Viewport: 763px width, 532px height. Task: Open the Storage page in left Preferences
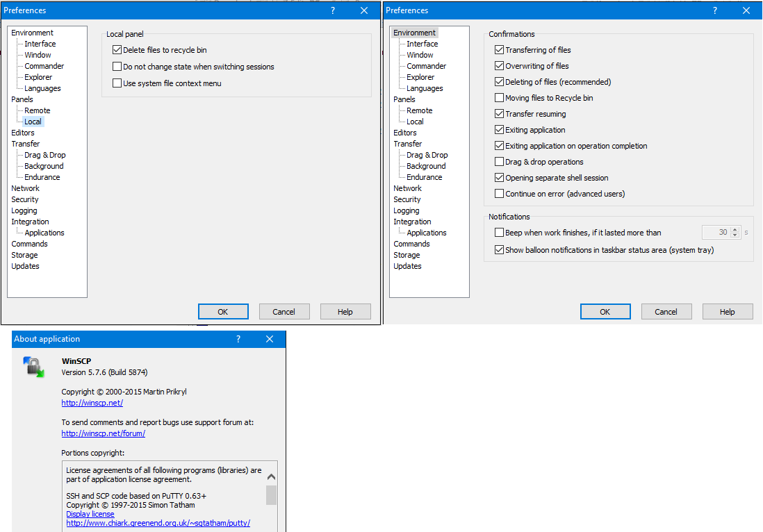point(25,255)
